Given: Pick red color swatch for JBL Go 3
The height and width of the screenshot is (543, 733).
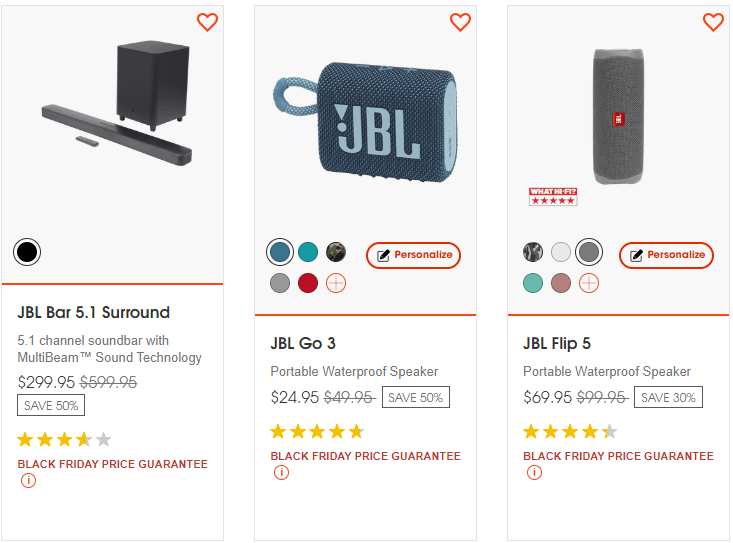Looking at the screenshot, I should click(x=308, y=283).
